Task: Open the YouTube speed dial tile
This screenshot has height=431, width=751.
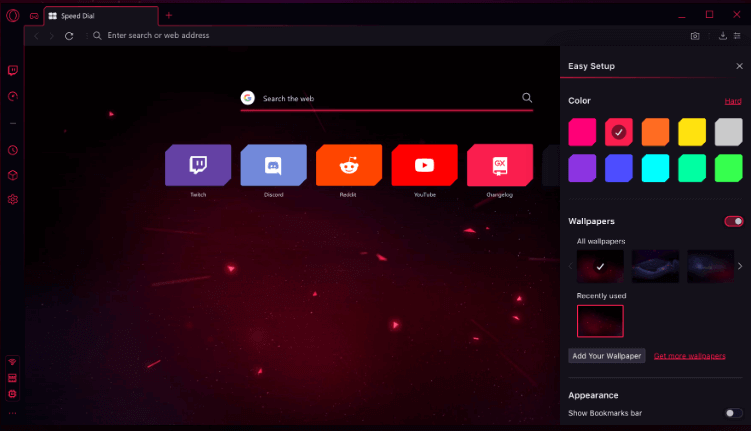Action: (x=424, y=165)
